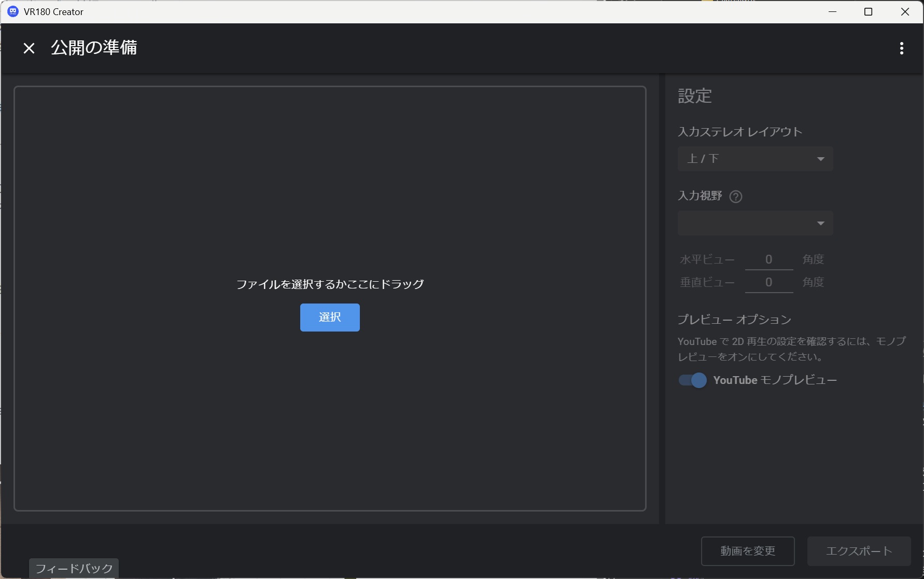The height and width of the screenshot is (579, 924).
Task: Click the 公開の準備 page title
Action: (x=94, y=48)
